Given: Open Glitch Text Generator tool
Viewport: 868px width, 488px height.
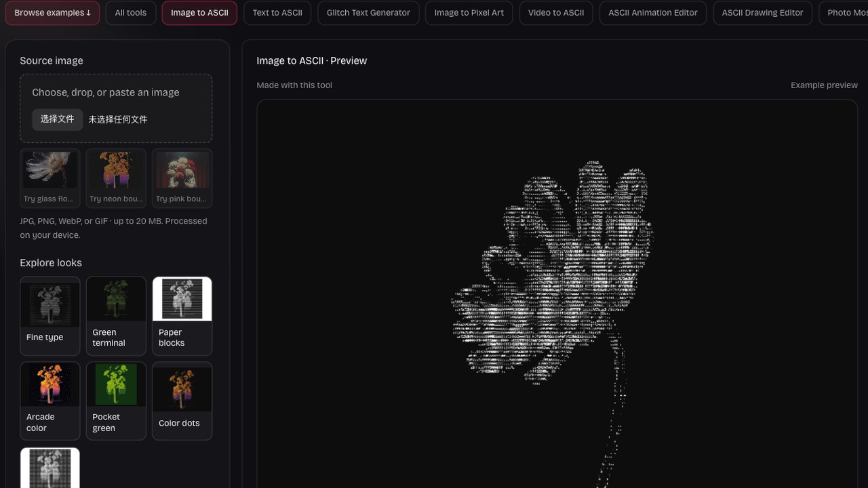Looking at the screenshot, I should click(368, 13).
